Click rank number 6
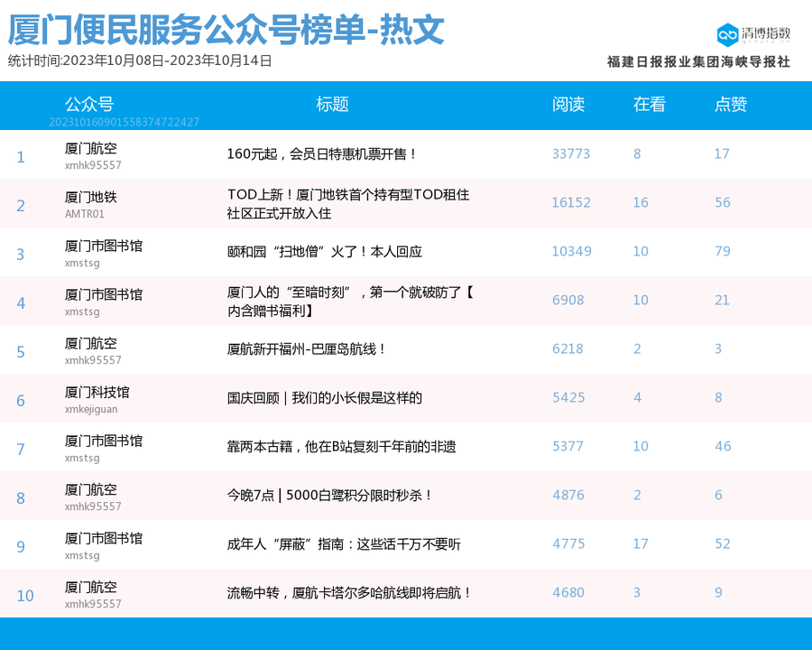The image size is (812, 650). pos(21,401)
